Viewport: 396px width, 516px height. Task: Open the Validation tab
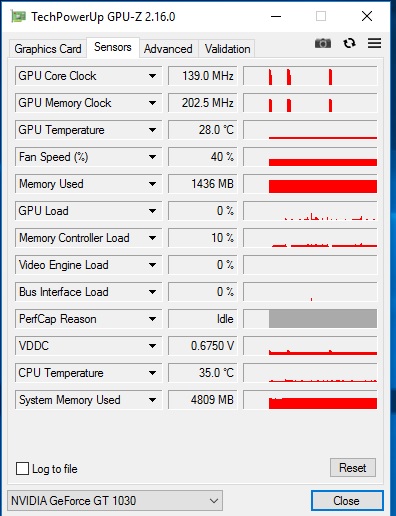pos(227,49)
